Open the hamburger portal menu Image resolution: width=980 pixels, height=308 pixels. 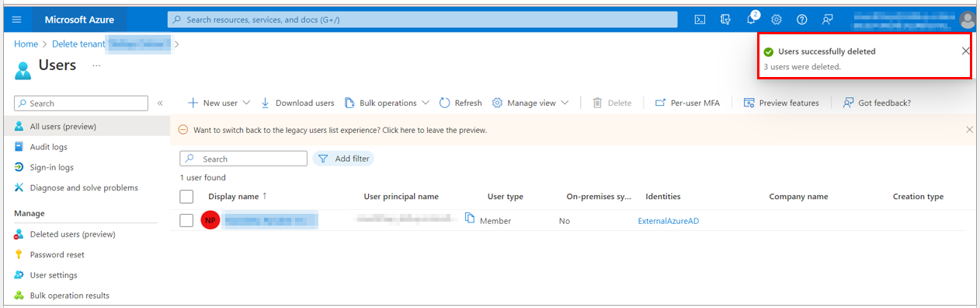point(16,19)
